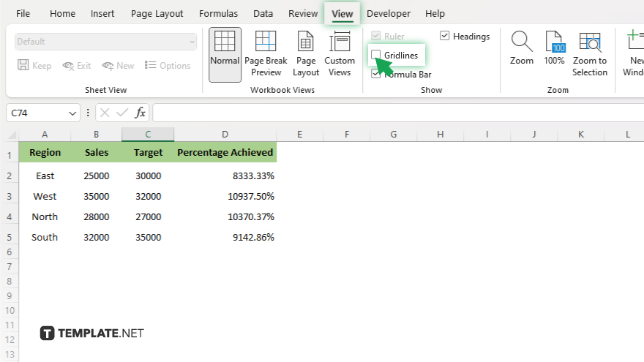The height and width of the screenshot is (362, 644).
Task: Toggle the Headings checkbox
Action: pyautogui.click(x=444, y=36)
